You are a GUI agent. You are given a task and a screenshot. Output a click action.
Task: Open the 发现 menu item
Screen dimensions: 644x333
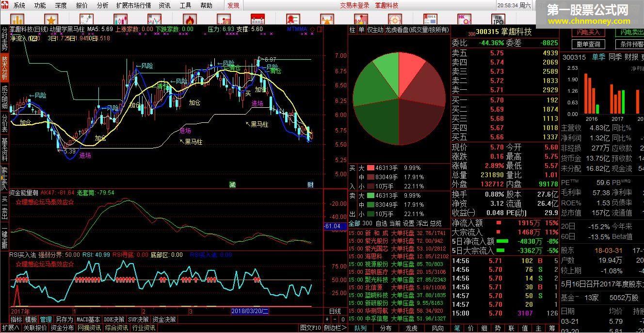tap(233, 5)
